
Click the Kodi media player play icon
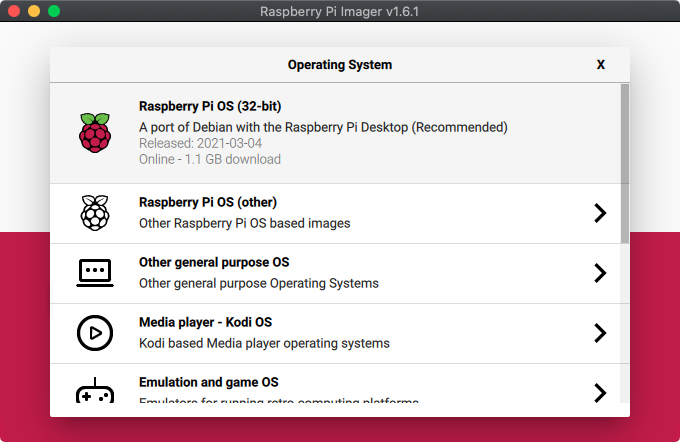point(95,333)
